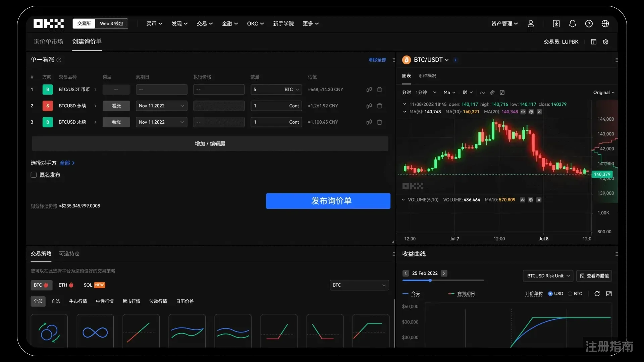The width and height of the screenshot is (644, 362).
Task: Open BTC quantity unit dropdown in row 1
Action: point(292,89)
